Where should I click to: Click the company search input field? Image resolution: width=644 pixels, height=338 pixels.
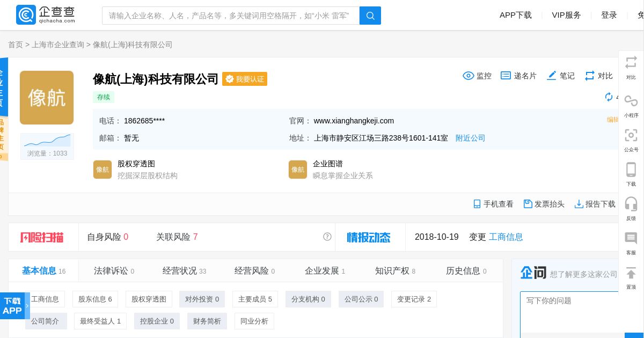231,16
